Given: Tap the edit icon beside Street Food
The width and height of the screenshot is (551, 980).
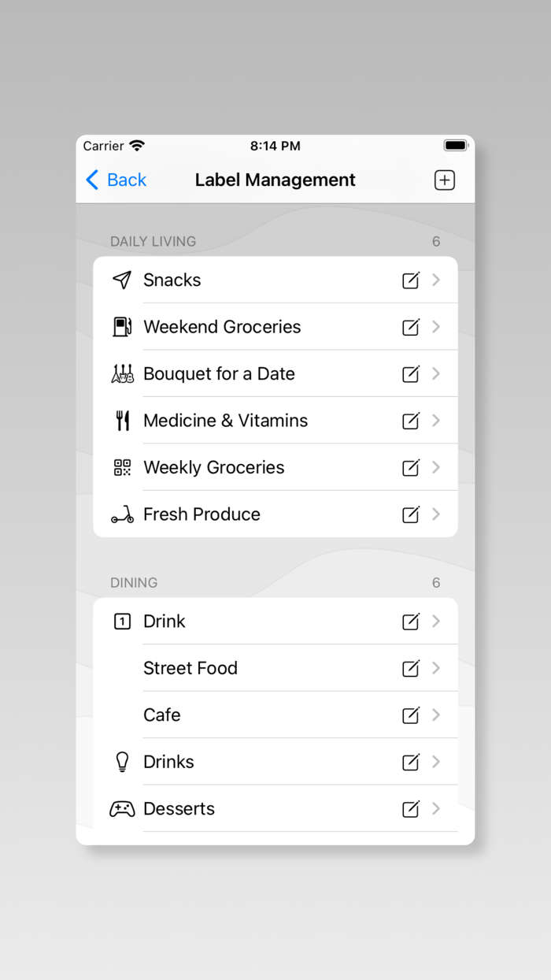Looking at the screenshot, I should point(410,668).
